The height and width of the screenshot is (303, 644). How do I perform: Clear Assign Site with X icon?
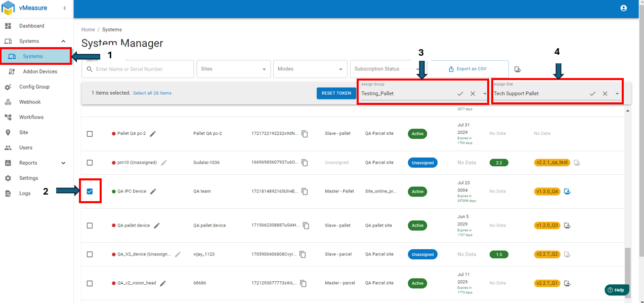click(x=605, y=94)
